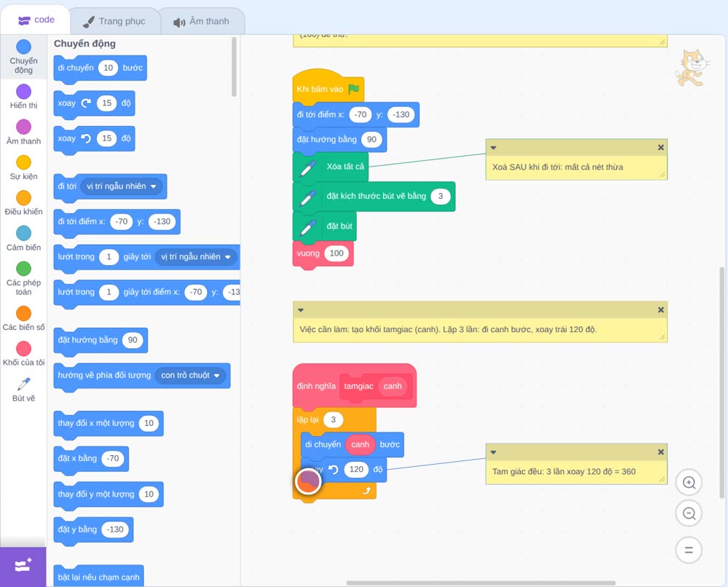The image size is (728, 587).
Task: Close the Xoá SAU khi đi tới comment
Action: coord(661,148)
